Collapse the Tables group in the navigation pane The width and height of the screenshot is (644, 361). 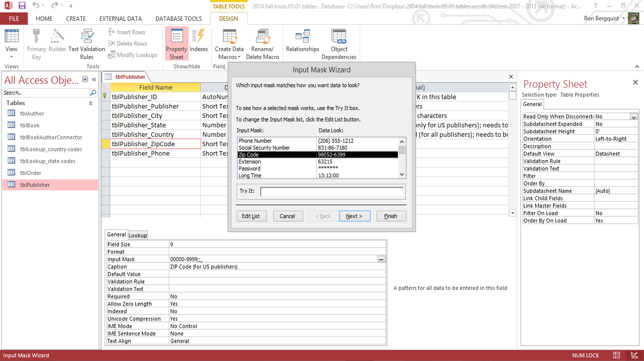[x=91, y=103]
